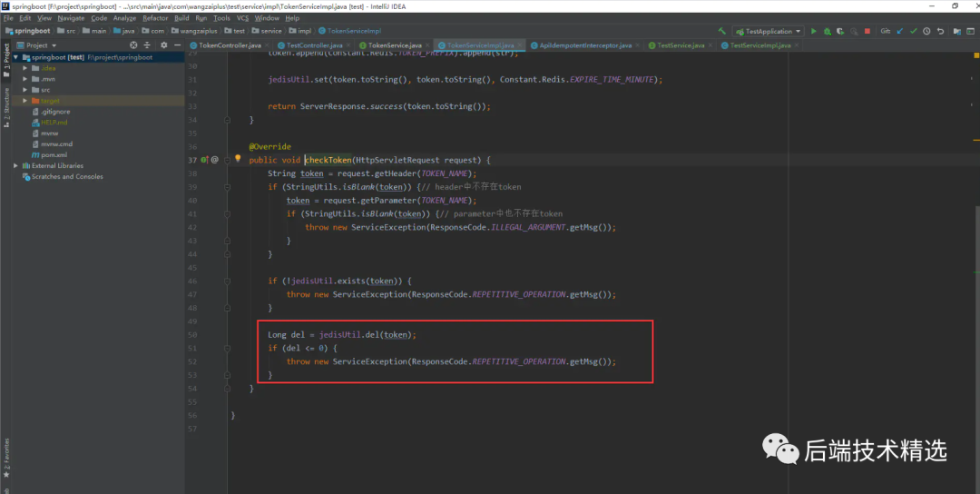Expand the target folder
This screenshot has width=980, height=494.
pos(25,101)
